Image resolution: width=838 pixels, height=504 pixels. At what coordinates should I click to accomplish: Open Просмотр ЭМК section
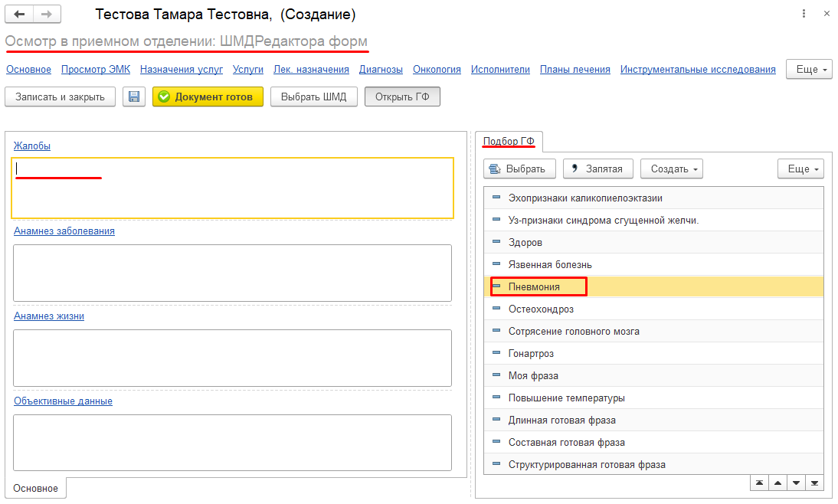click(96, 70)
